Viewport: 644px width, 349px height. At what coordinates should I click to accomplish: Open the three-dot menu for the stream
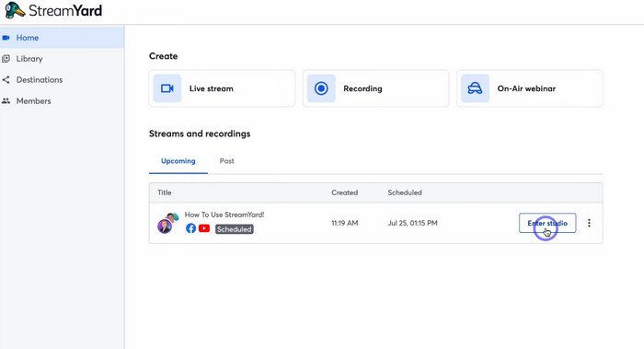point(589,223)
